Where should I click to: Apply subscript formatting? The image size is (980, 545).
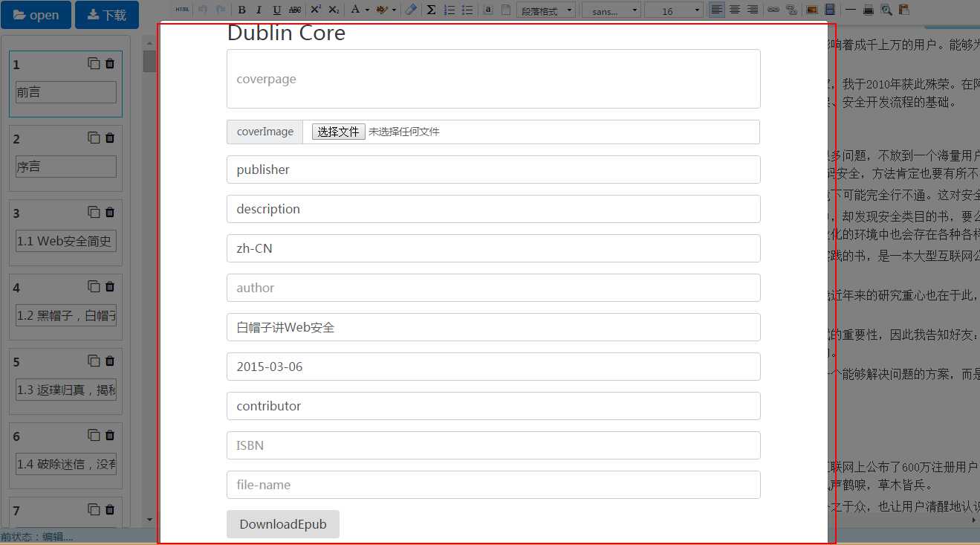[x=334, y=10]
